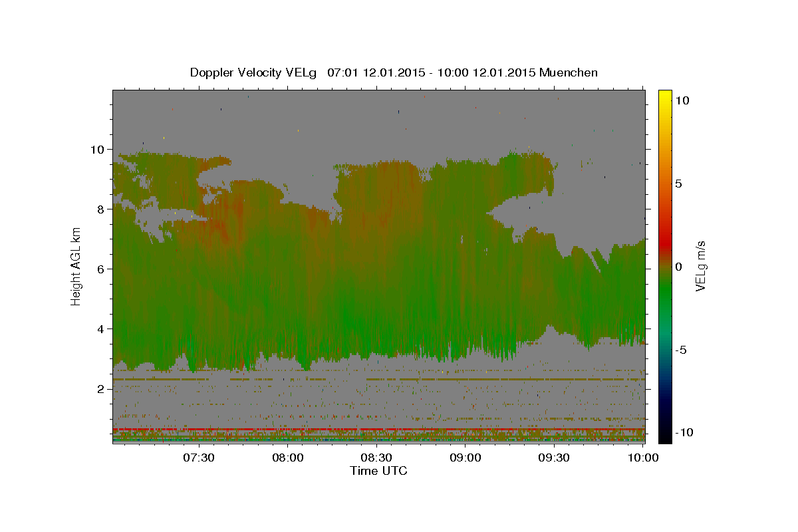The image size is (798, 532).
Task: Click the colorbar tick value 10
Action: point(682,100)
